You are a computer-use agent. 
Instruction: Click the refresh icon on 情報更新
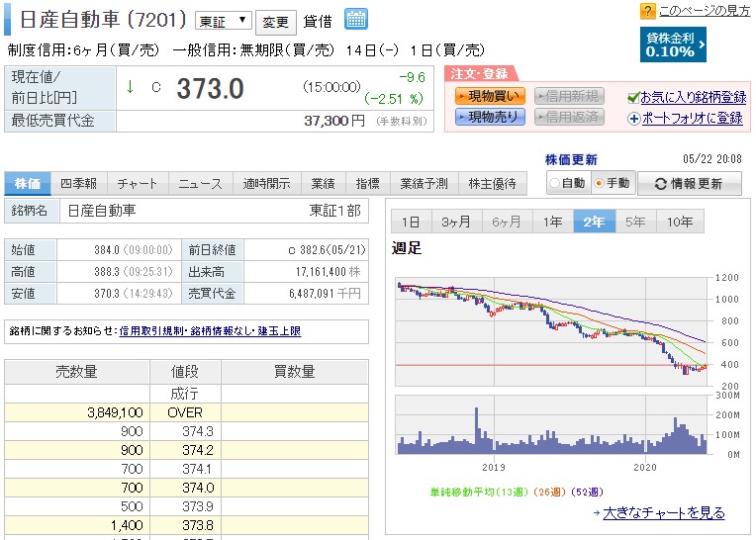coord(661,184)
